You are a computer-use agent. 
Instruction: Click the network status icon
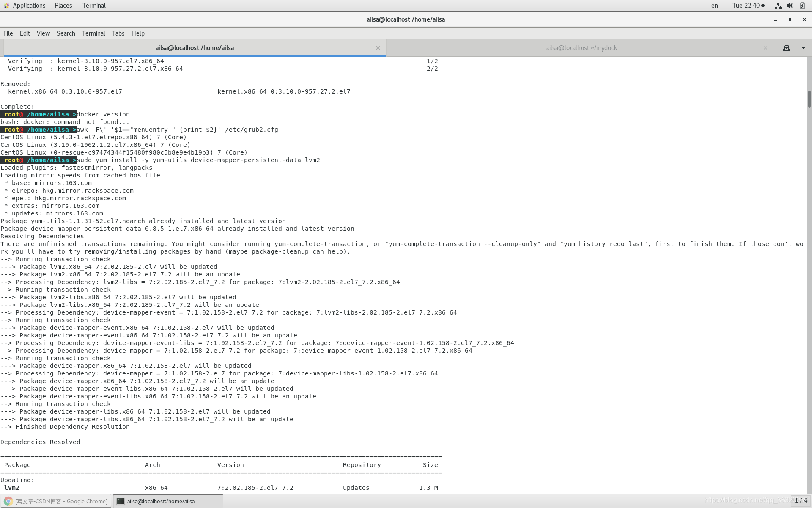(778, 6)
